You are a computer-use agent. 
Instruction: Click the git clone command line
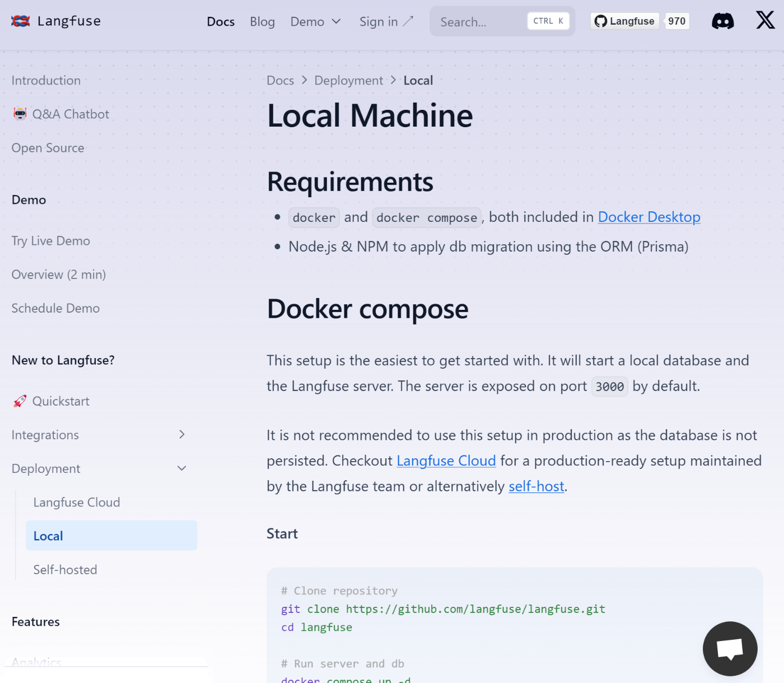[x=443, y=609]
